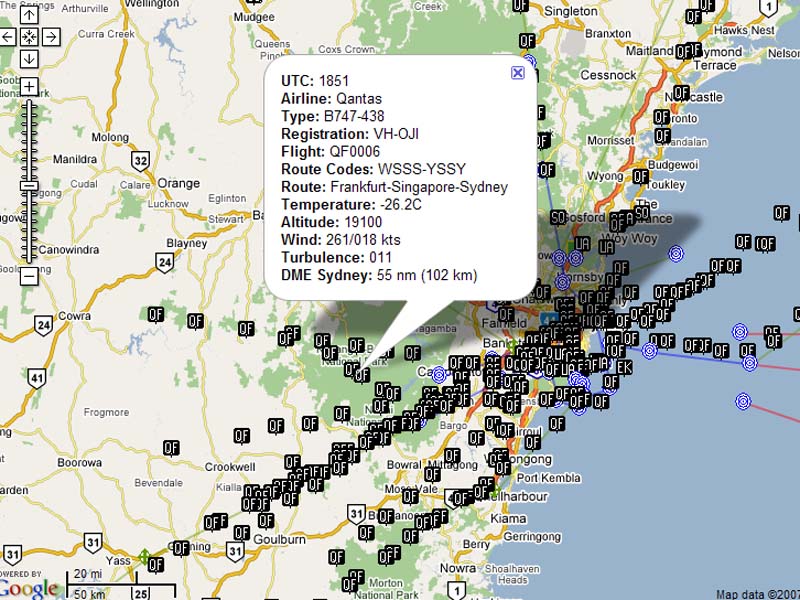
Task: Select the QF marker beside Wyong
Action: click(x=641, y=177)
